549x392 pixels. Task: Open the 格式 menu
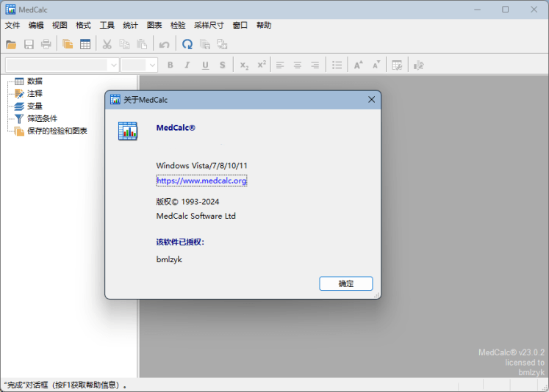coord(83,25)
